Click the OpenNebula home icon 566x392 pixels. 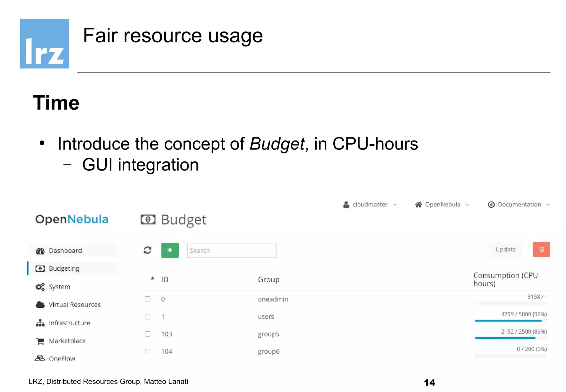tap(418, 205)
